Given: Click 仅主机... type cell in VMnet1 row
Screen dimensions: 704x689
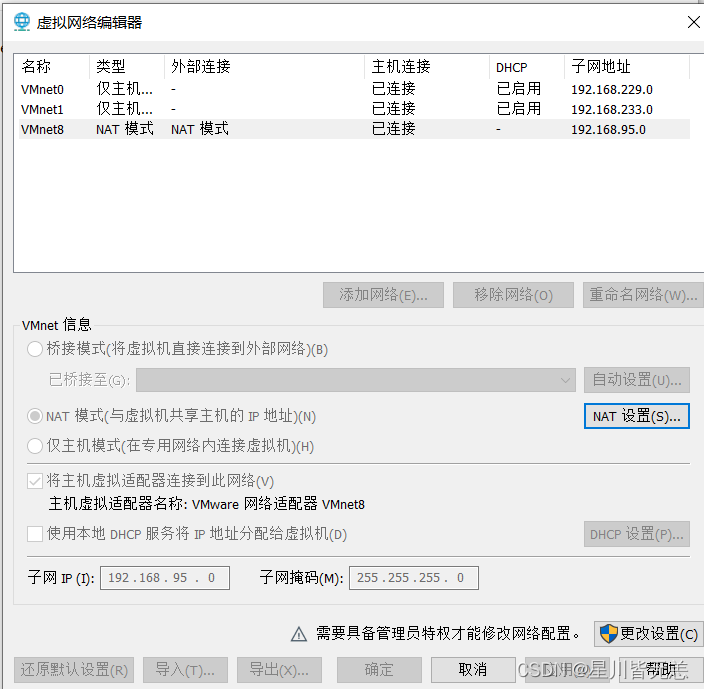Looking at the screenshot, I should click(x=124, y=109).
